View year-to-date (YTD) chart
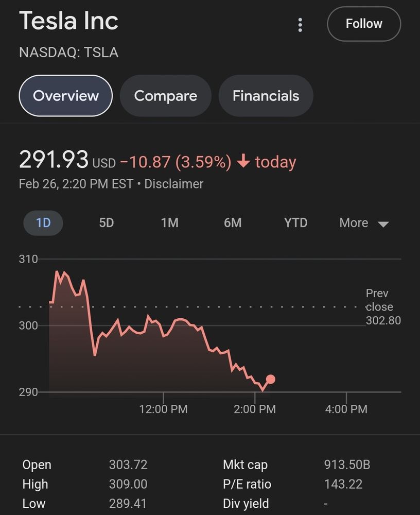 [x=295, y=223]
